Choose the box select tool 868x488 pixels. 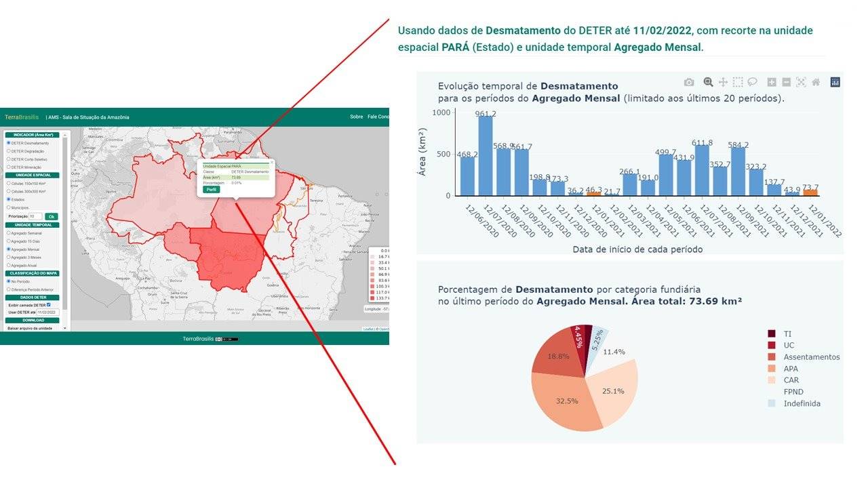738,82
